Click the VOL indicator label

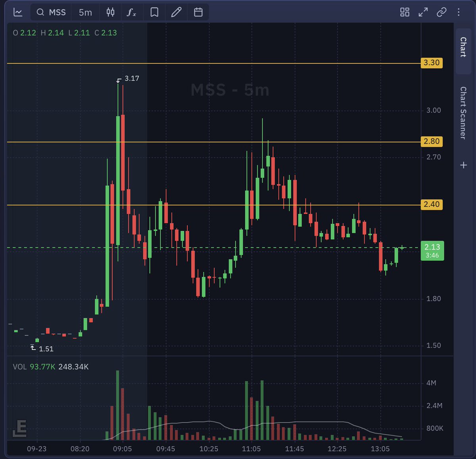pos(20,367)
